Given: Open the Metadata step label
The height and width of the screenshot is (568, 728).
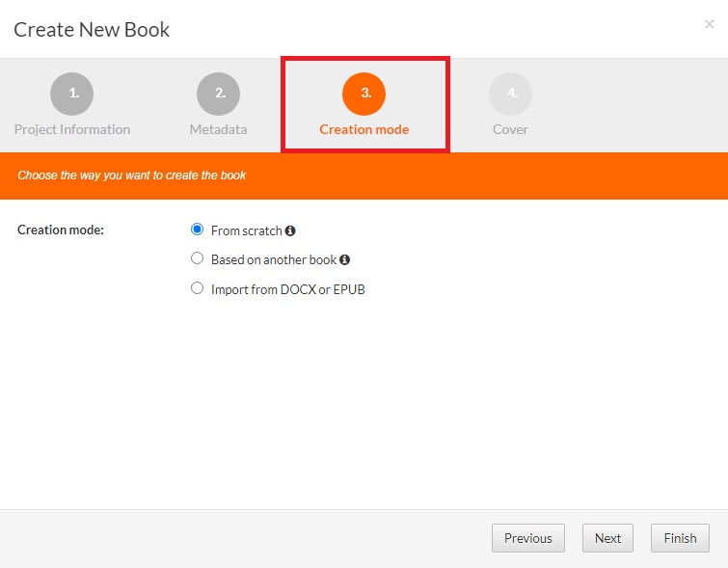Looking at the screenshot, I should point(219,129).
